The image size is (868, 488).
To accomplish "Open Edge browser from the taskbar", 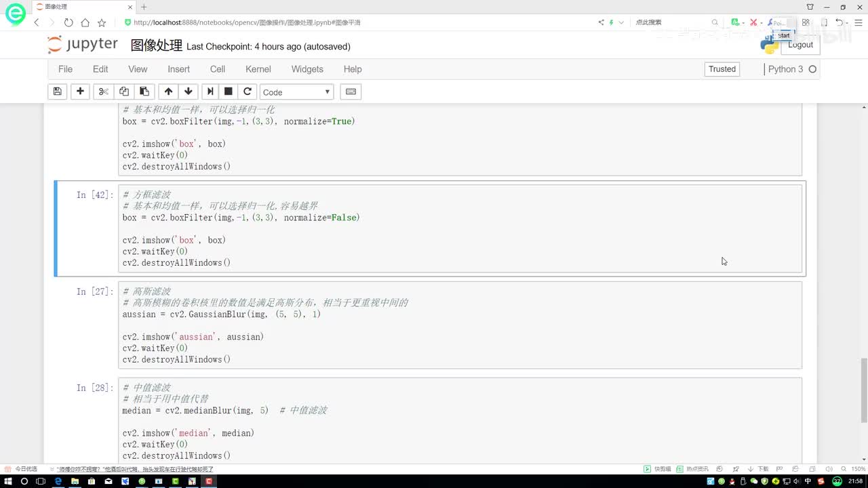I will [x=58, y=481].
